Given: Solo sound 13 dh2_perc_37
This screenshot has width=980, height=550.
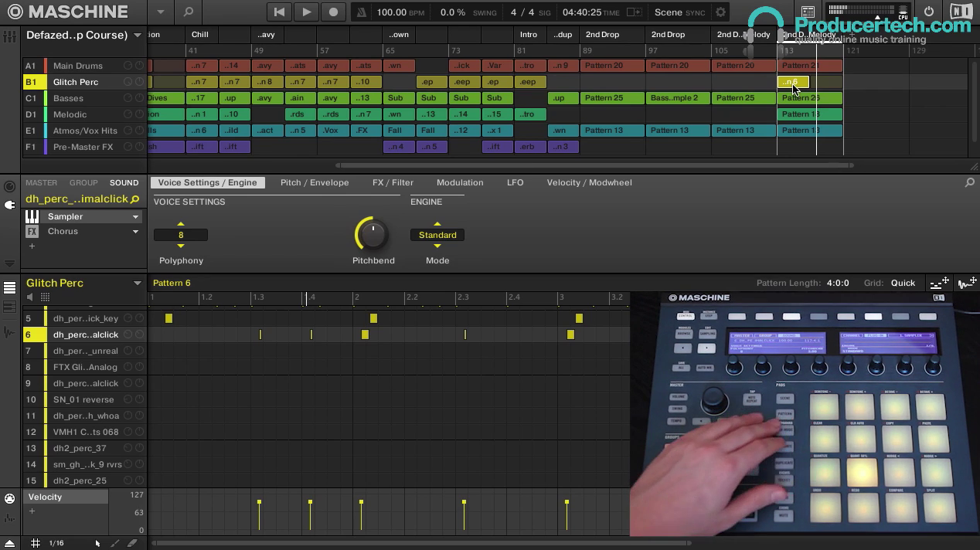Looking at the screenshot, I should click(139, 448).
